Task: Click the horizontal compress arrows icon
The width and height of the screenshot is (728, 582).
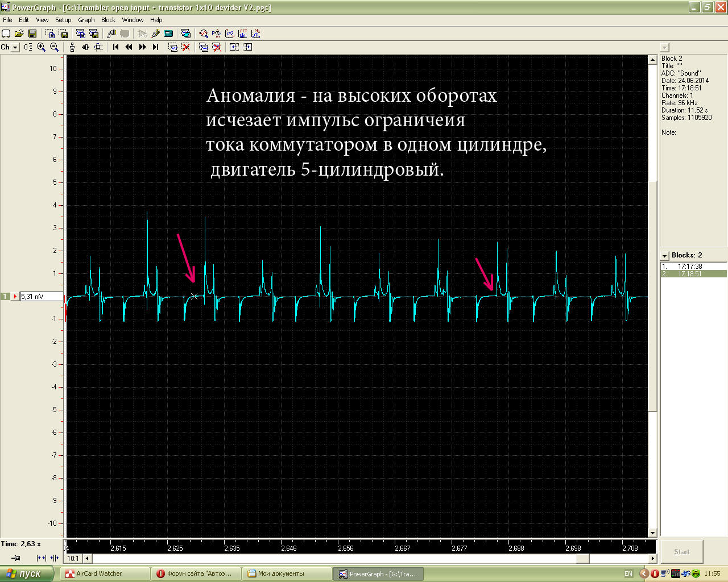Action: (55, 558)
